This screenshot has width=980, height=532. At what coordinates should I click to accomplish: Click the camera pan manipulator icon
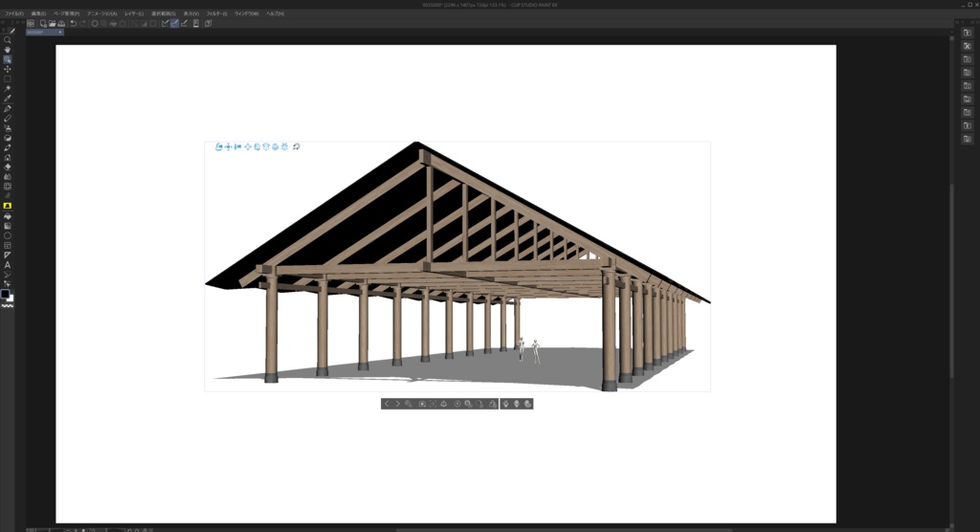(228, 147)
